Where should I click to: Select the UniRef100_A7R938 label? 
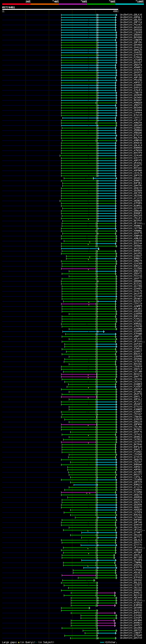click(x=131, y=326)
